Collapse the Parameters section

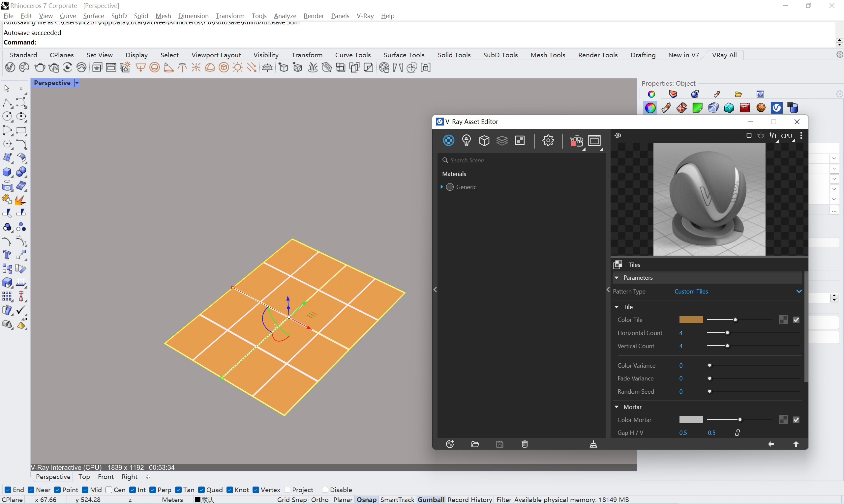pyautogui.click(x=617, y=277)
